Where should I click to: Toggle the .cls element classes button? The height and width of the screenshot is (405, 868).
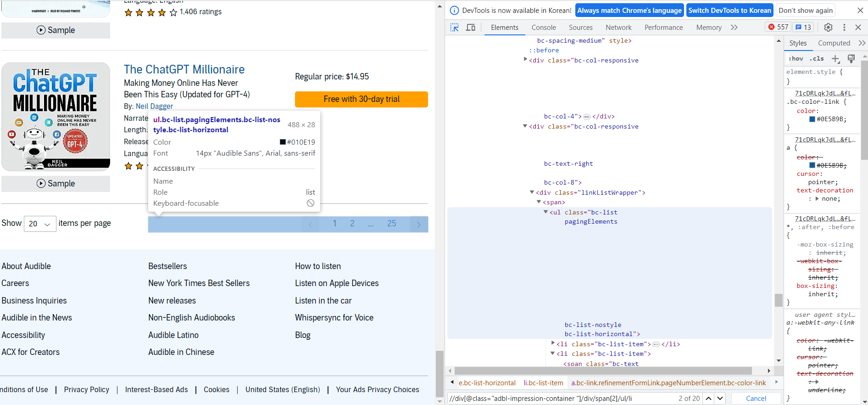pos(817,59)
